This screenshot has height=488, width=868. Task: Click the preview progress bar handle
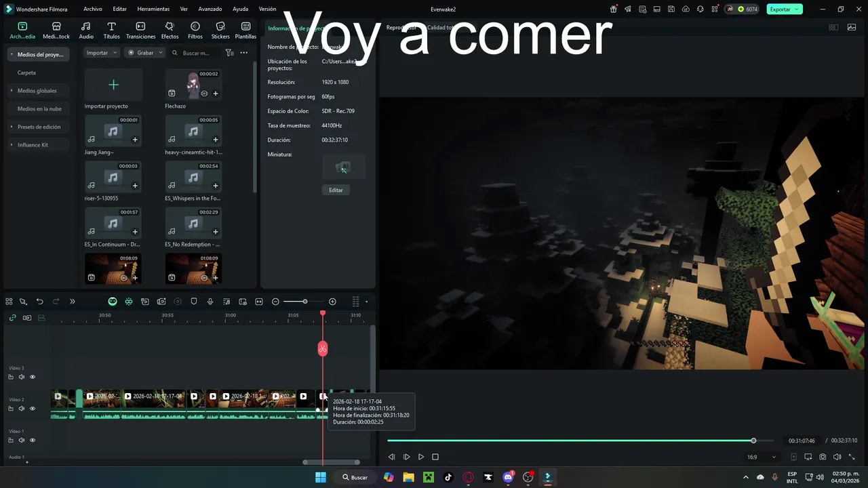pos(753,441)
